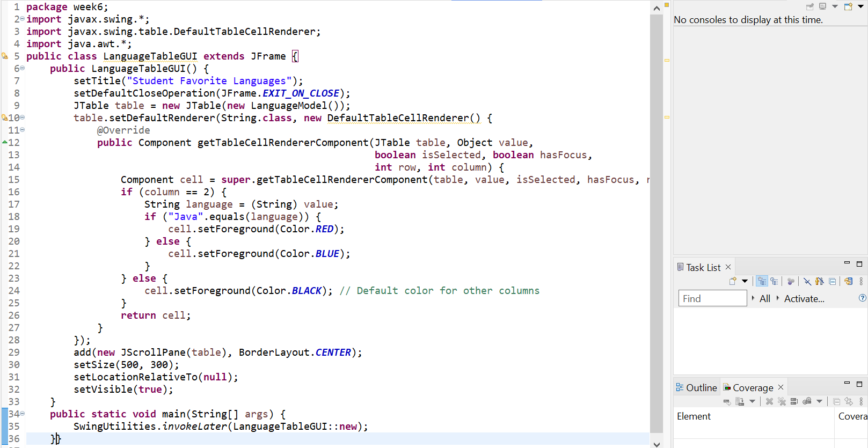868x448 pixels.
Task: Open Dump Execution Data dropdown arrow
Action: (x=752, y=401)
